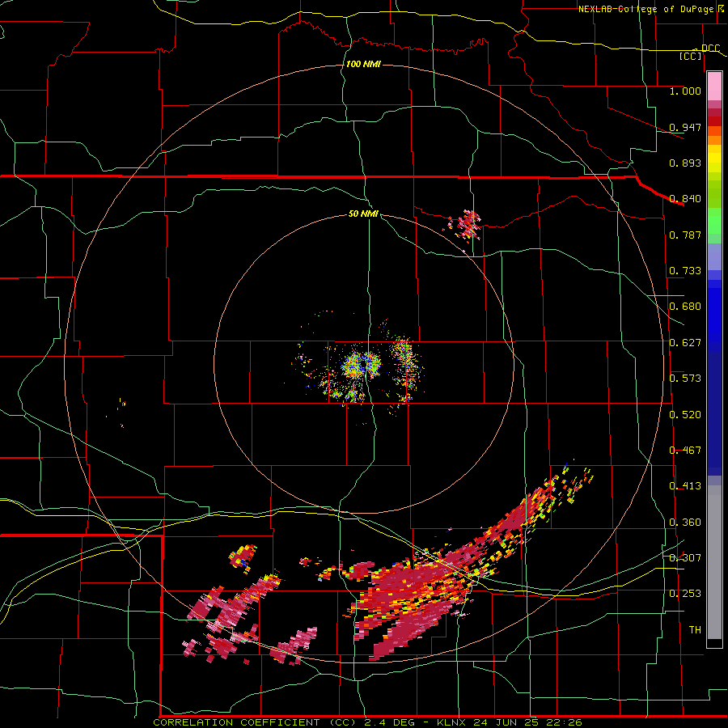Select the 0.627 scale value
This screenshot has width=728, height=728.
tap(685, 343)
